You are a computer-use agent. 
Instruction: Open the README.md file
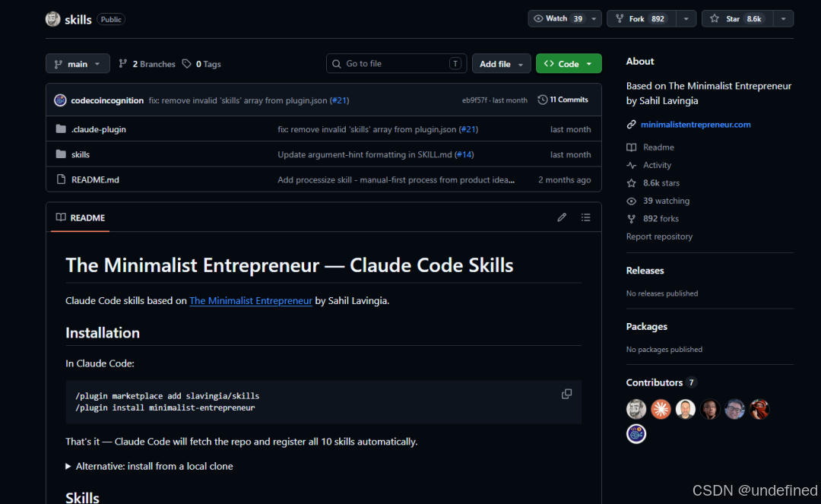point(95,179)
